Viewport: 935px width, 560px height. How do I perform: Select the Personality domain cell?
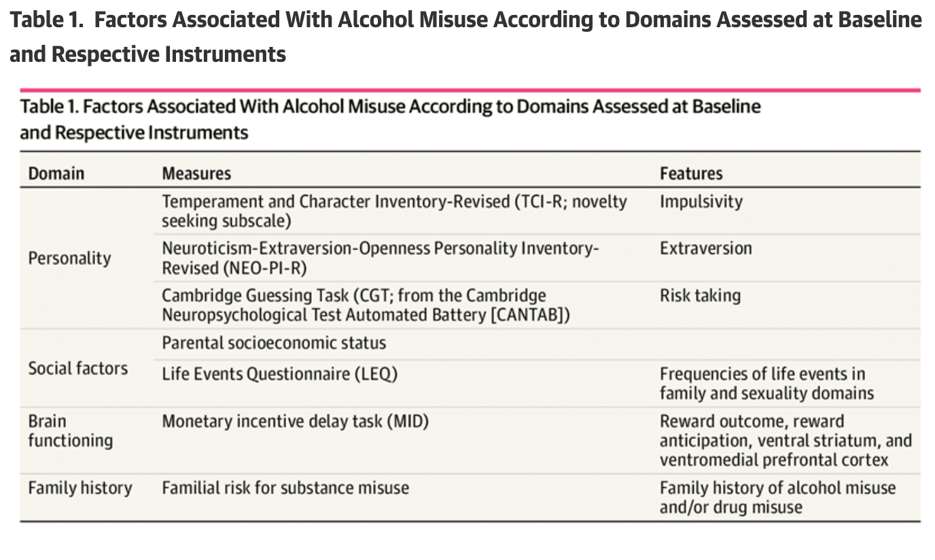pyautogui.click(x=69, y=258)
